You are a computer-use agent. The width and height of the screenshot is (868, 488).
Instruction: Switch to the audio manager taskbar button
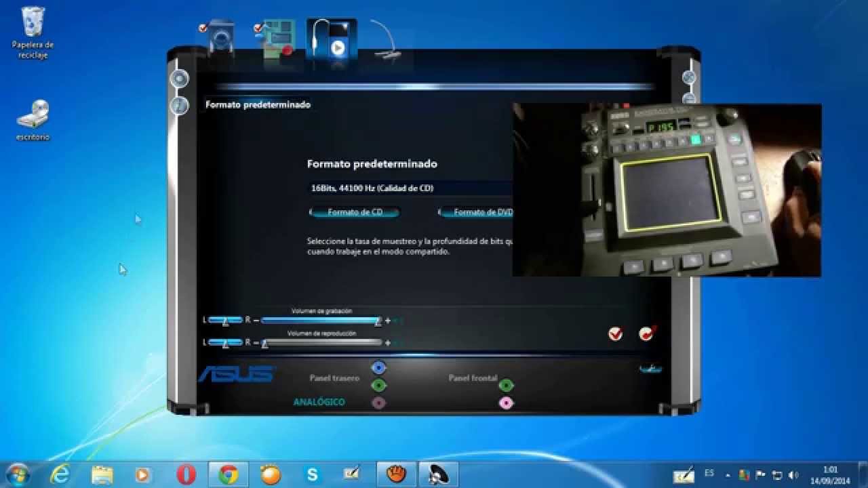point(437,474)
